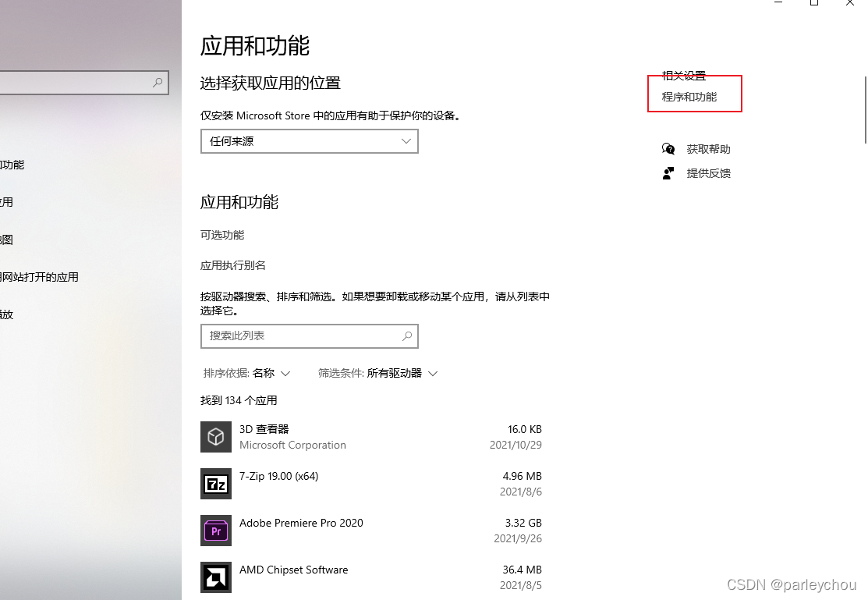Open 程序和功能 link
This screenshot has width=868, height=600.
pos(689,97)
